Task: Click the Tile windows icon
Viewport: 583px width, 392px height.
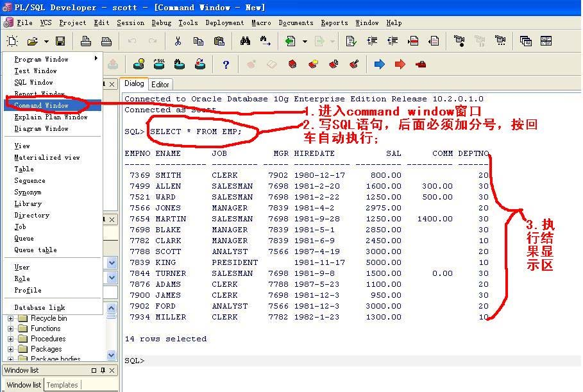Action: (546, 41)
